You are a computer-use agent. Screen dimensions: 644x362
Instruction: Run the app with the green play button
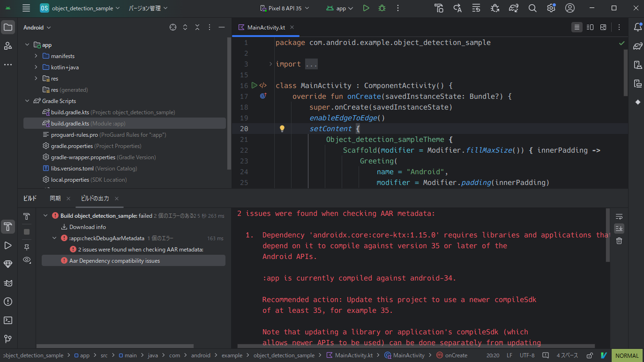pyautogui.click(x=366, y=8)
